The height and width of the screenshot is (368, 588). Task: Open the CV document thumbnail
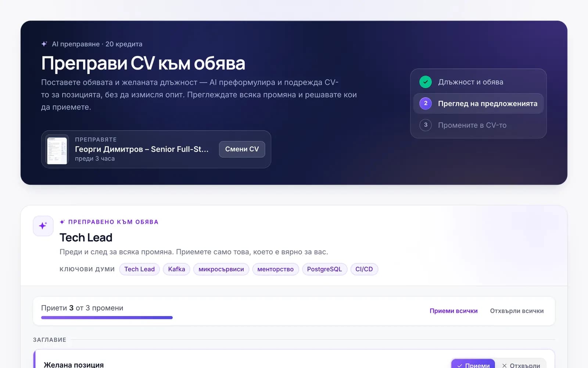[57, 149]
